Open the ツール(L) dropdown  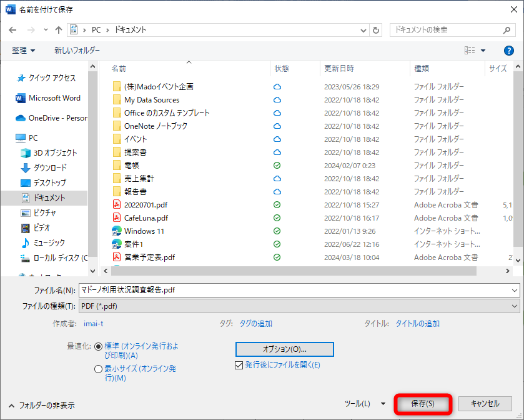(x=365, y=404)
